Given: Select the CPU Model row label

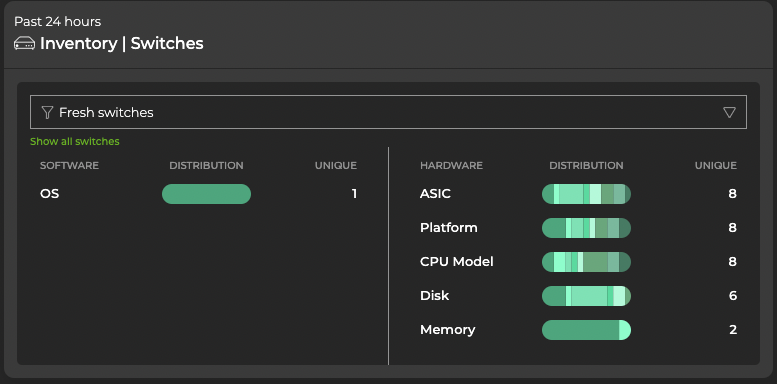Looking at the screenshot, I should pyautogui.click(x=457, y=262).
